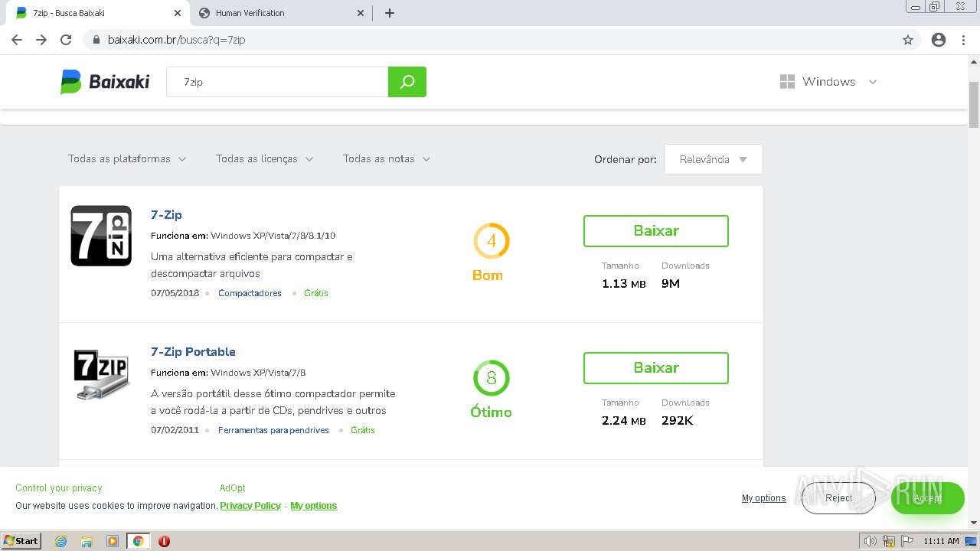This screenshot has height=551, width=980.
Task: Click the Grátis label for 7-Zip Portable
Action: point(363,430)
